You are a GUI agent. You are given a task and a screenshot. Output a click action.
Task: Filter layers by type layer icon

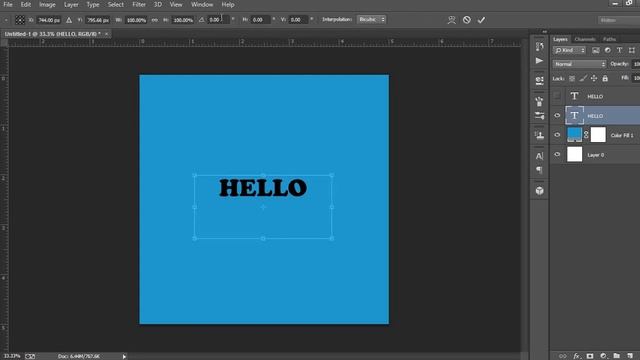pyautogui.click(x=620, y=50)
